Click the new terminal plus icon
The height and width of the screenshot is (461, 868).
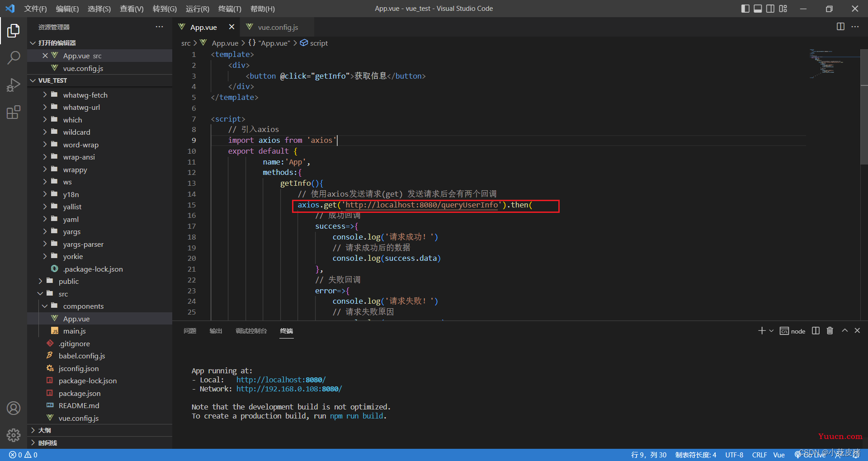click(762, 331)
